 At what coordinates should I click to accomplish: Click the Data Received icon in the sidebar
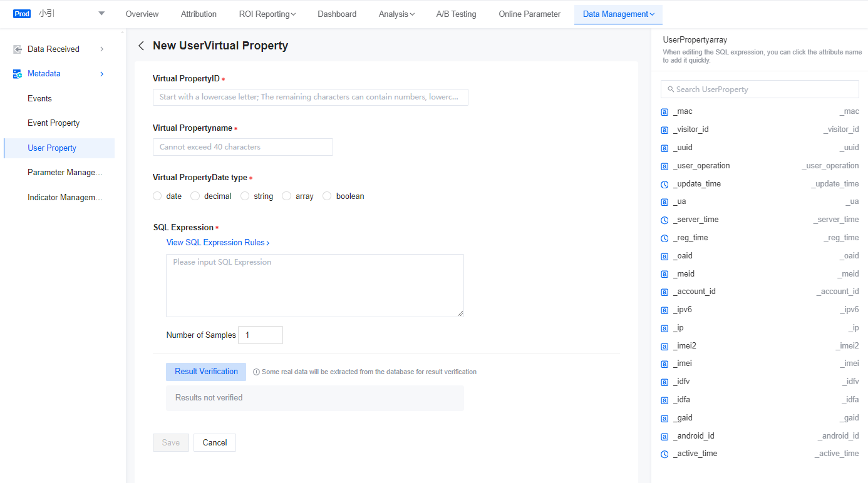16,49
